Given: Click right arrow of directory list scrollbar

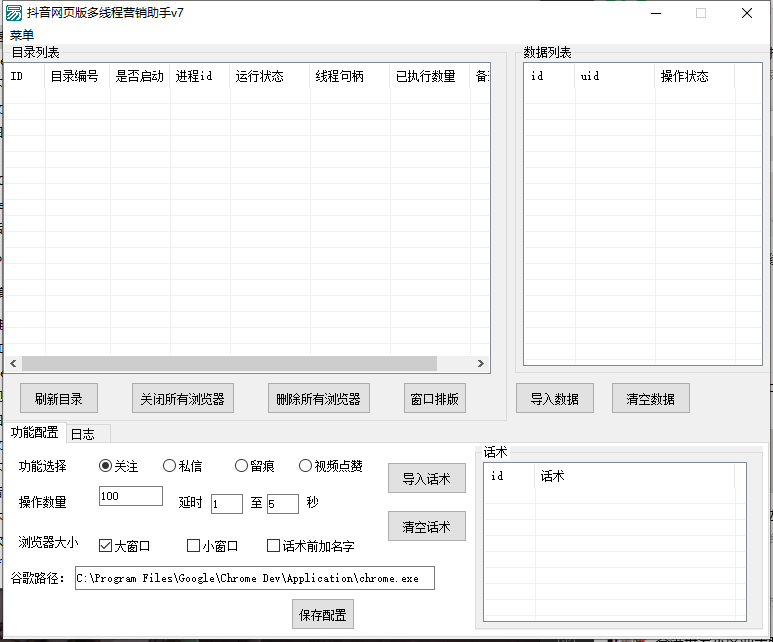Looking at the screenshot, I should tap(481, 364).
